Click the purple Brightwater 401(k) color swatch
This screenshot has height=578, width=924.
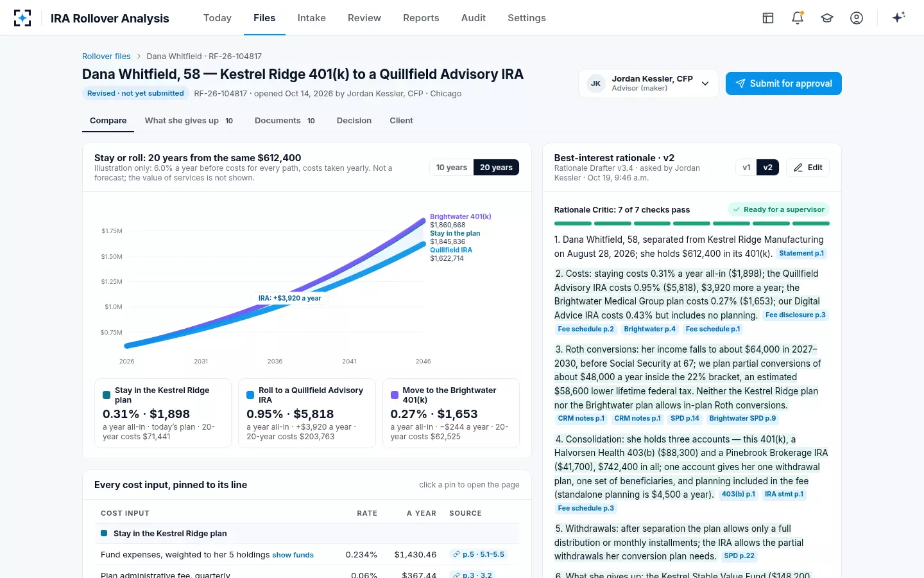[395, 395]
